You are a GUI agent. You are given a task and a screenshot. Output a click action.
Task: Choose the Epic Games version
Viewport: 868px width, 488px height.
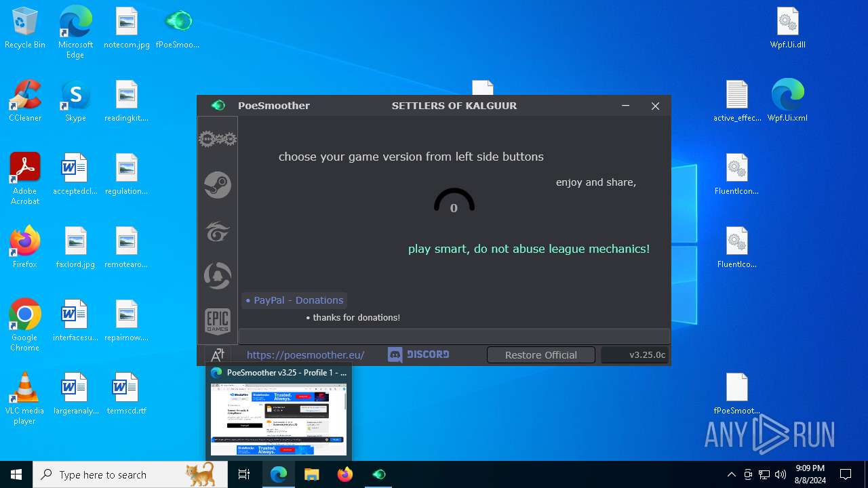coord(218,321)
